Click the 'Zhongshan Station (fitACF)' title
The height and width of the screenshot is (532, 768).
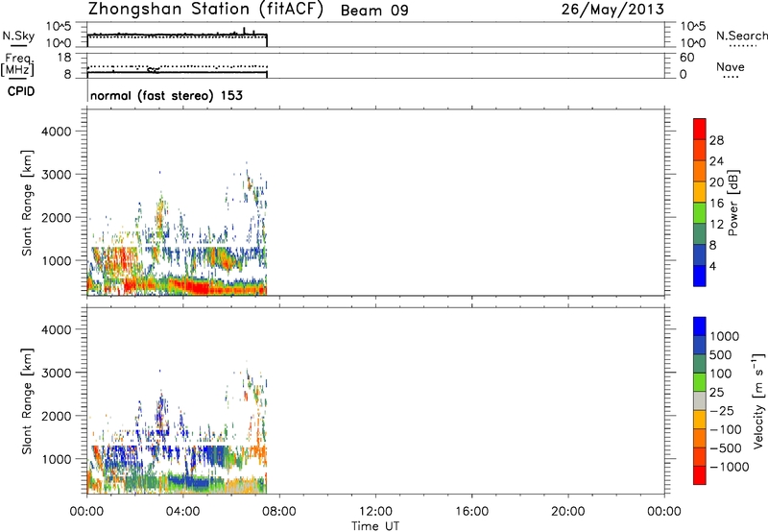point(205,10)
